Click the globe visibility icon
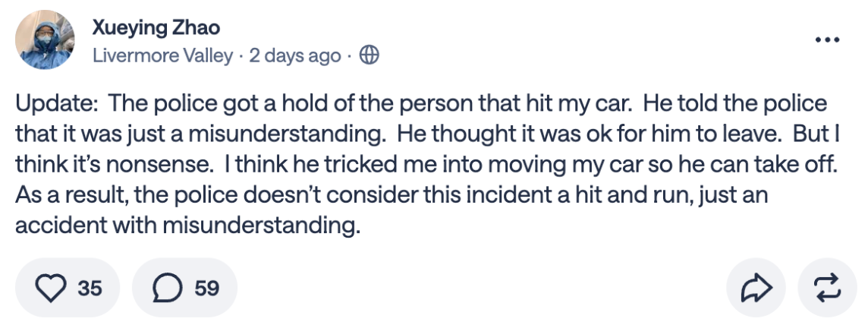This screenshot has height=325, width=868. (368, 55)
